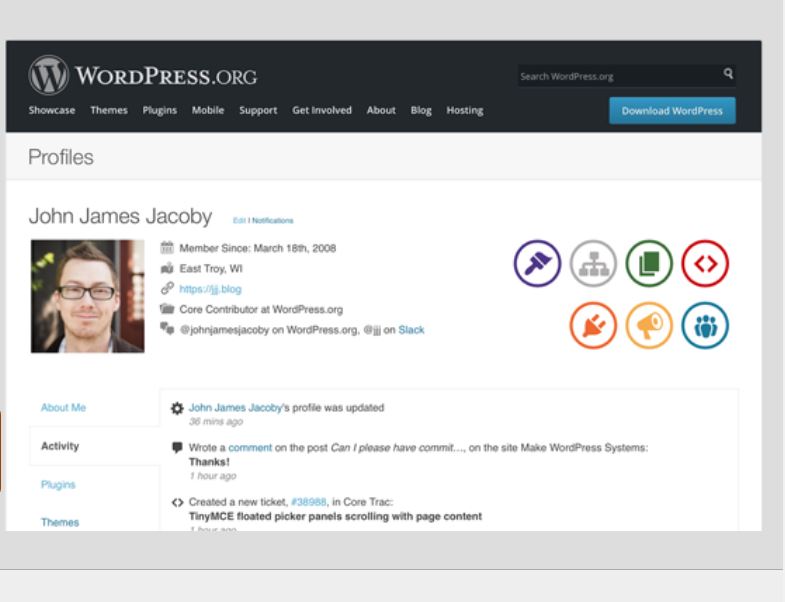Click the comment bubble icon in activity
This screenshot has height=602, width=785.
click(x=177, y=447)
